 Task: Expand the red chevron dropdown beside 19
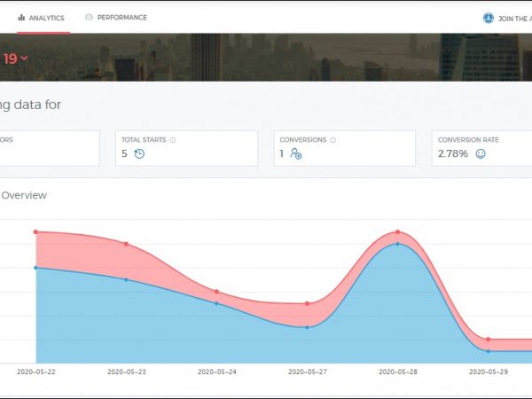(x=24, y=59)
